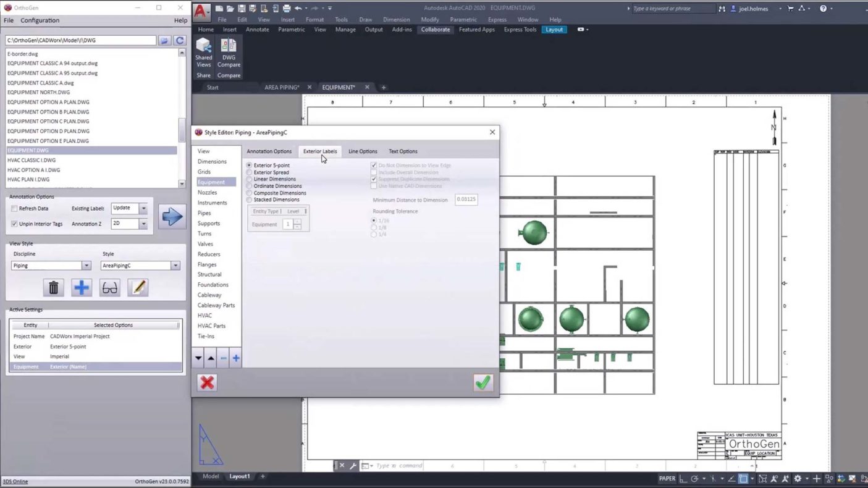The height and width of the screenshot is (488, 868).
Task: Open the Annotation Z 2D dropdown
Action: tap(143, 224)
